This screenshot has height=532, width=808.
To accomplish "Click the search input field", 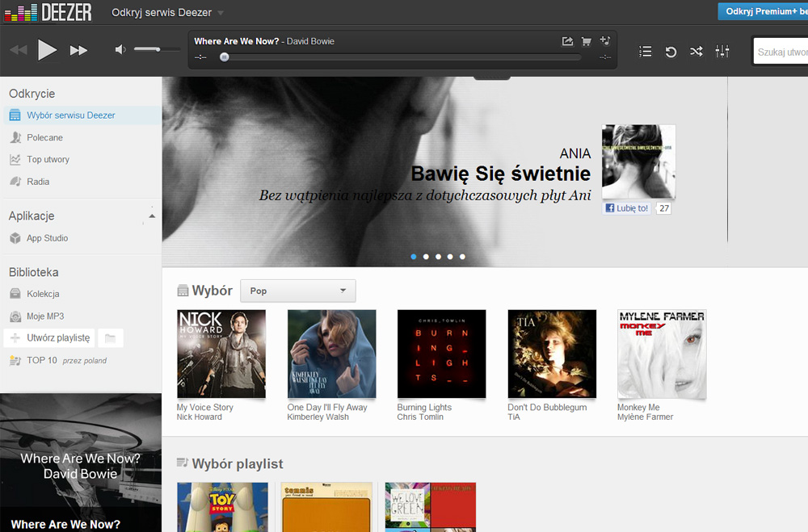I will (x=781, y=52).
